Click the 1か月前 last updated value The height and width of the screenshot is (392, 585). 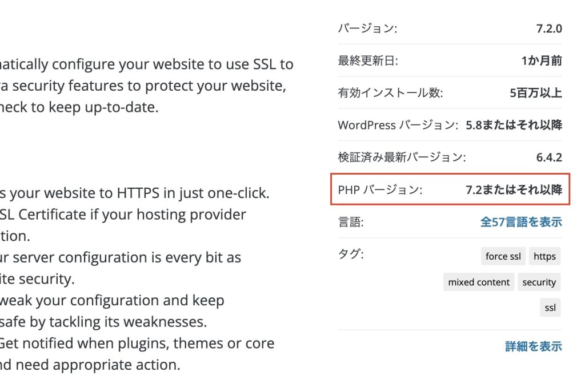coord(542,60)
